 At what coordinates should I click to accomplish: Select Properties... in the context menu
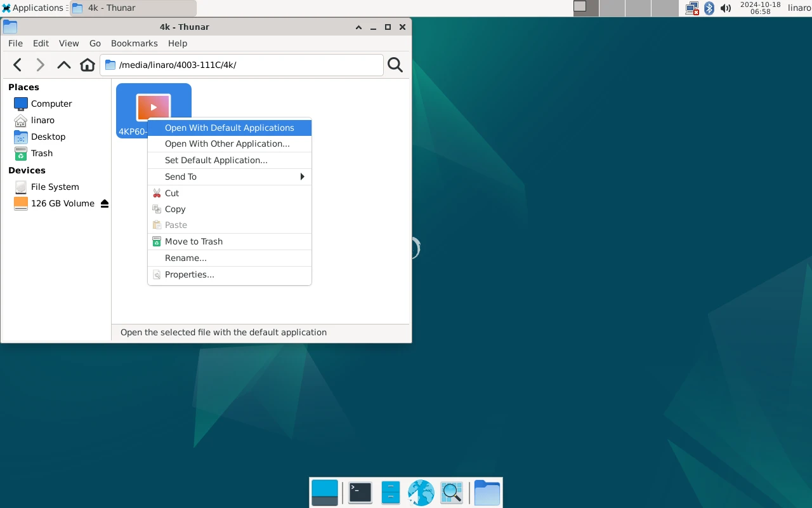(x=230, y=274)
